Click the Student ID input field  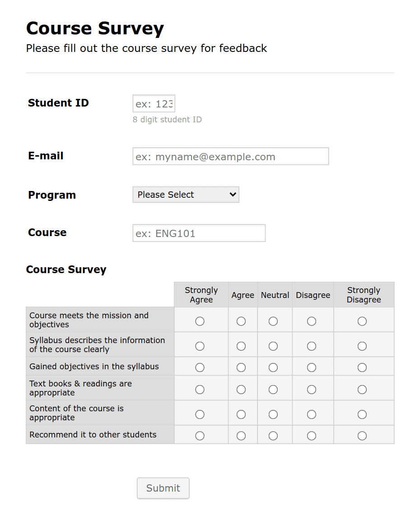(154, 103)
